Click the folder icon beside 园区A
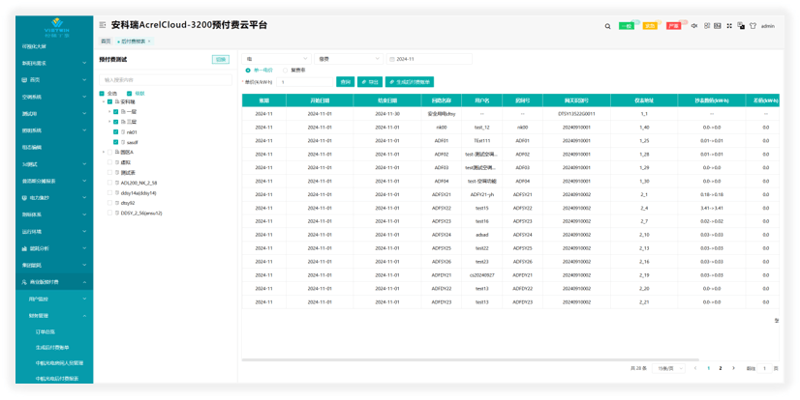The width and height of the screenshot is (800, 400). pyautogui.click(x=116, y=152)
